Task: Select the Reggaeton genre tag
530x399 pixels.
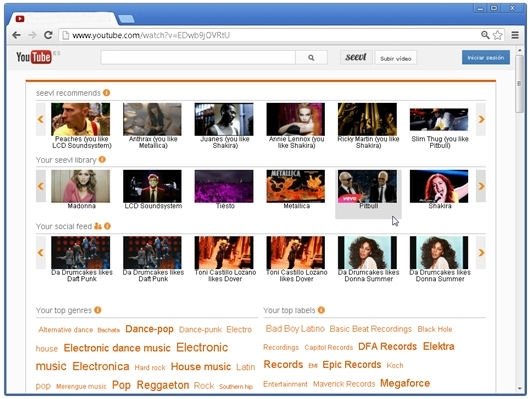Action: (x=163, y=385)
